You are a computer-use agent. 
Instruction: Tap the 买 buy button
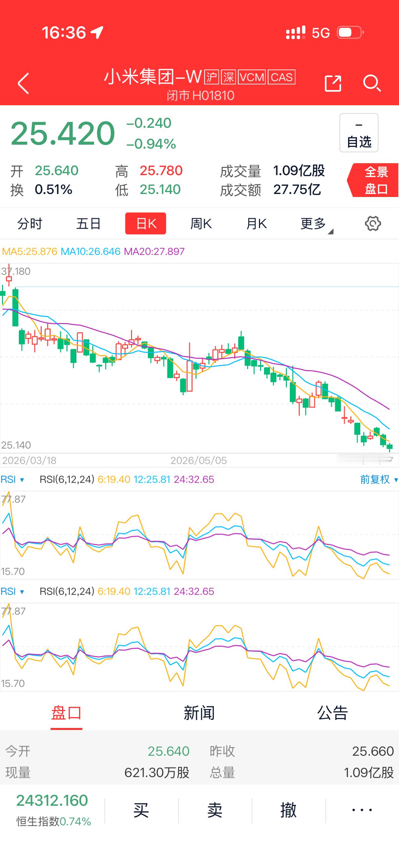coord(141,811)
